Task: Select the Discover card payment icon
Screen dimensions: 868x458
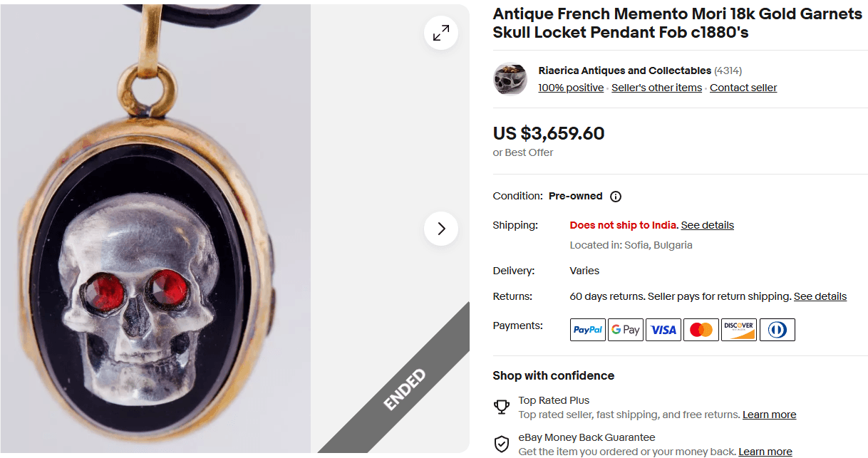Action: pyautogui.click(x=738, y=329)
